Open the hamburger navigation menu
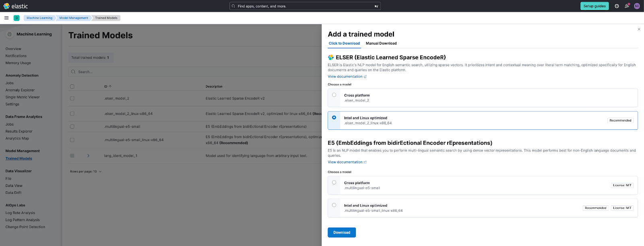The image size is (644, 246). pos(6,18)
